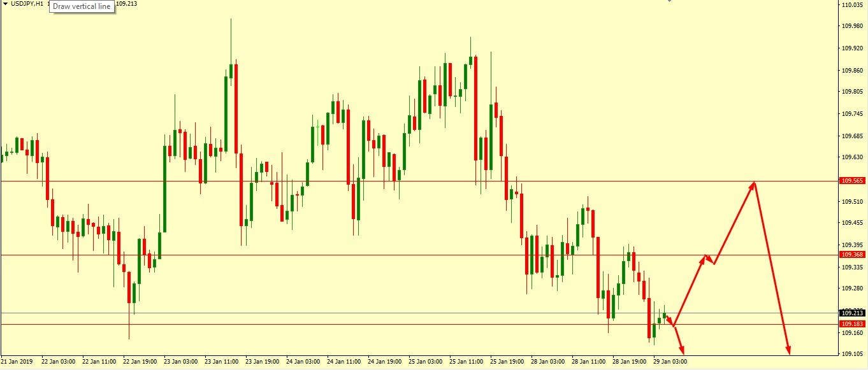The image size is (868, 370).
Task: Click the 110.035 value on price scale
Action: point(852,5)
